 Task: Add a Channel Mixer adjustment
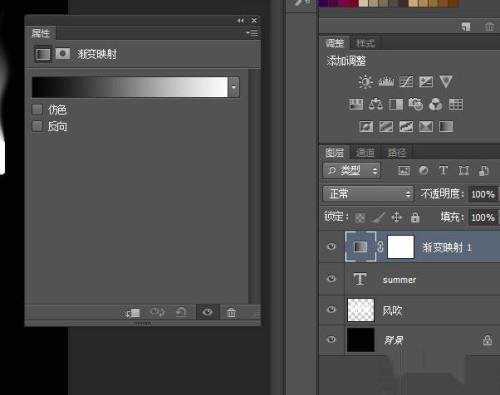(436, 105)
